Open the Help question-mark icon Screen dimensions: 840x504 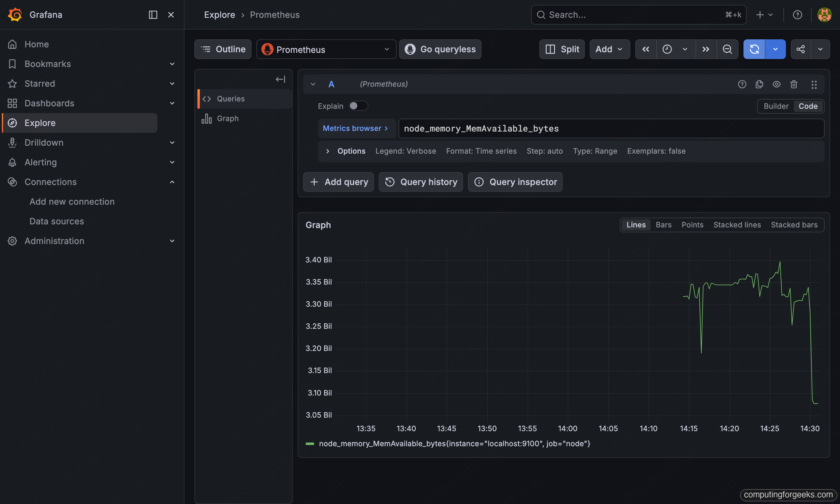pos(797,15)
